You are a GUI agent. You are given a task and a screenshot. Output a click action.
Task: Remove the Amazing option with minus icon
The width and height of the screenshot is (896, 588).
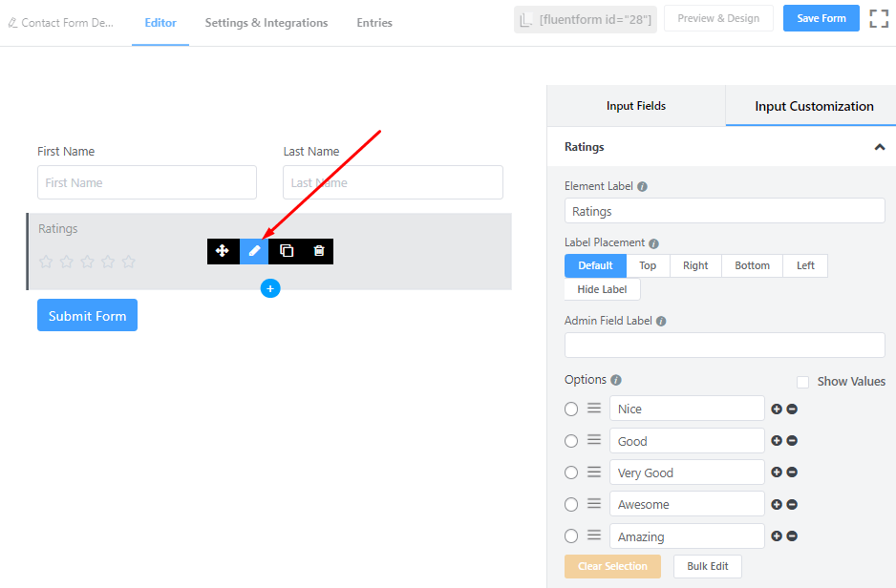(792, 536)
